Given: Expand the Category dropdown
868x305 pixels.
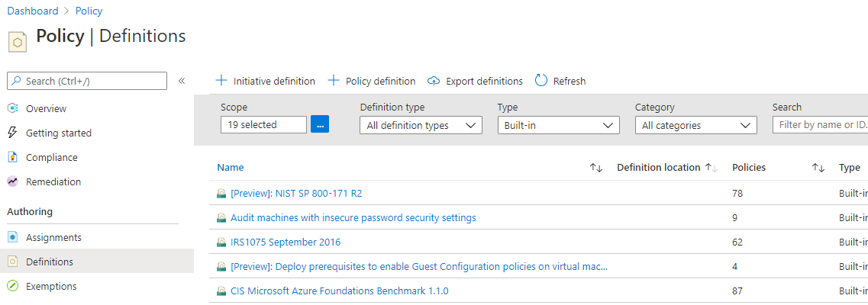Looking at the screenshot, I should [695, 125].
